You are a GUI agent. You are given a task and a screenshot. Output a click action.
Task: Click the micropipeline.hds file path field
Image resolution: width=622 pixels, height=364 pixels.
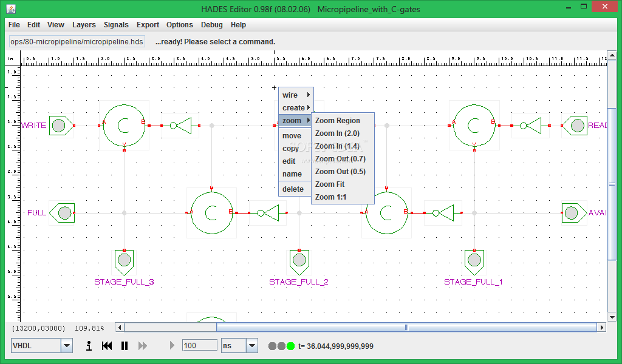pyautogui.click(x=77, y=42)
